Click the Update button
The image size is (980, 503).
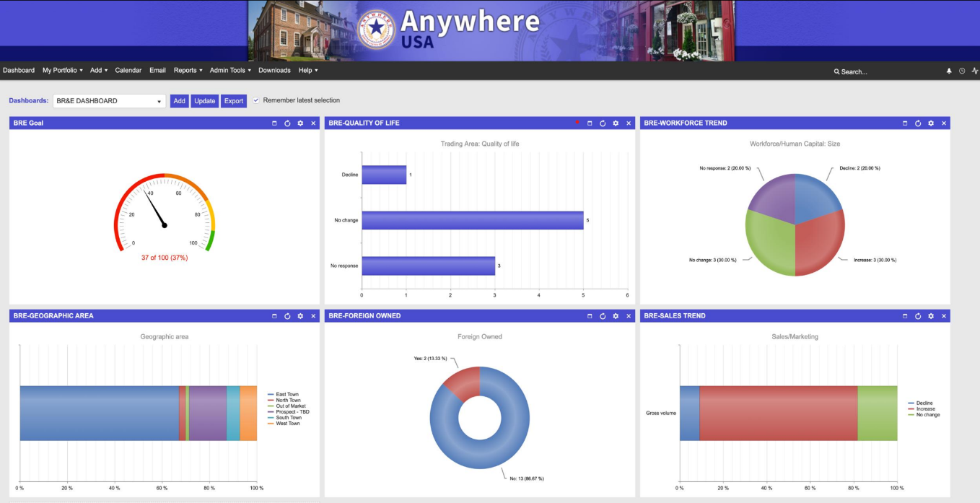point(204,100)
